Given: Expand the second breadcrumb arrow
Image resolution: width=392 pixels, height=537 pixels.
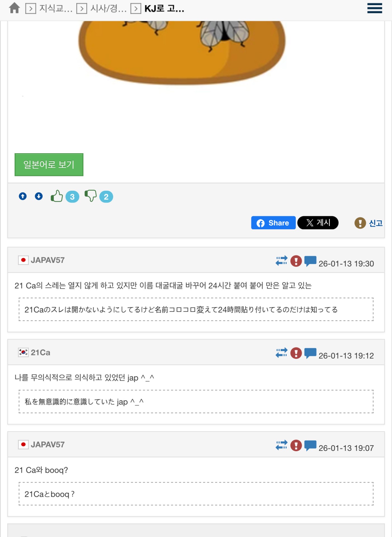Looking at the screenshot, I should tap(82, 9).
